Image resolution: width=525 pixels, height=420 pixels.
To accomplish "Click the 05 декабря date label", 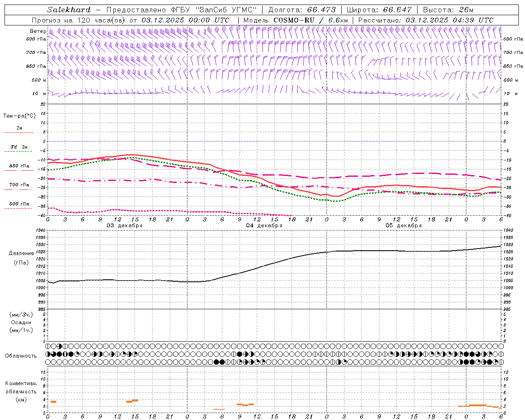I will [x=404, y=226].
